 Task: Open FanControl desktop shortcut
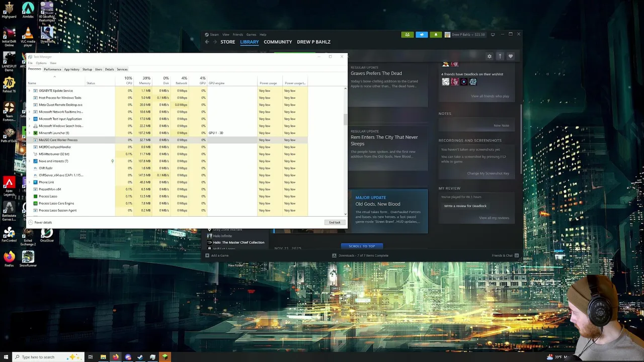[9, 235]
